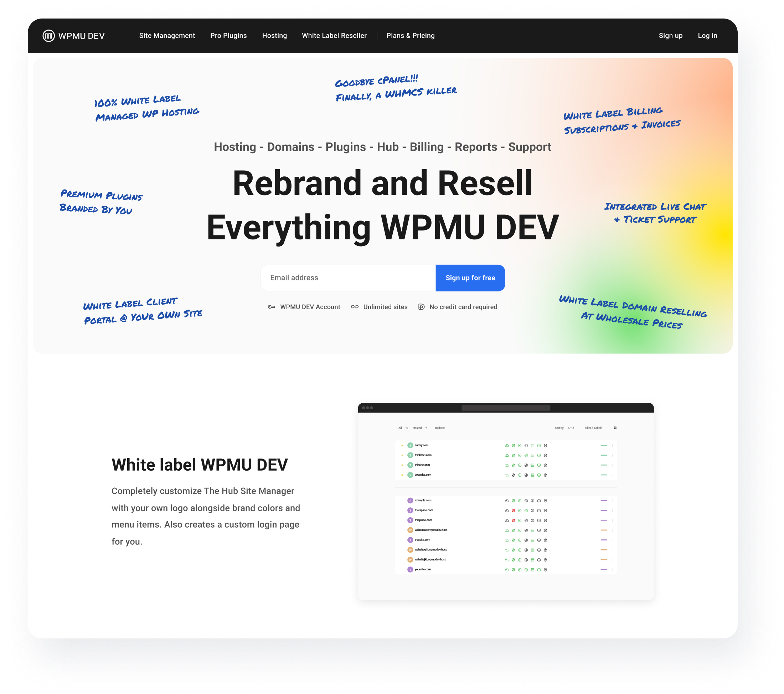Click the favorite star for eatery.com
The image size is (784, 694).
point(402,446)
